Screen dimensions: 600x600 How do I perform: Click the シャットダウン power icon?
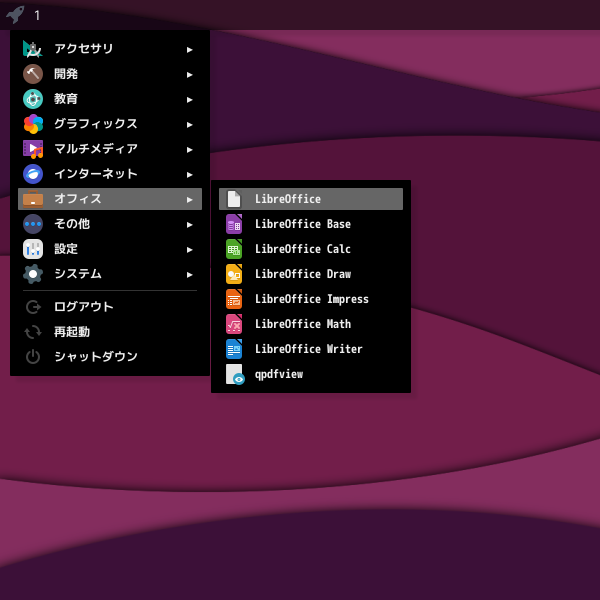pos(33,357)
